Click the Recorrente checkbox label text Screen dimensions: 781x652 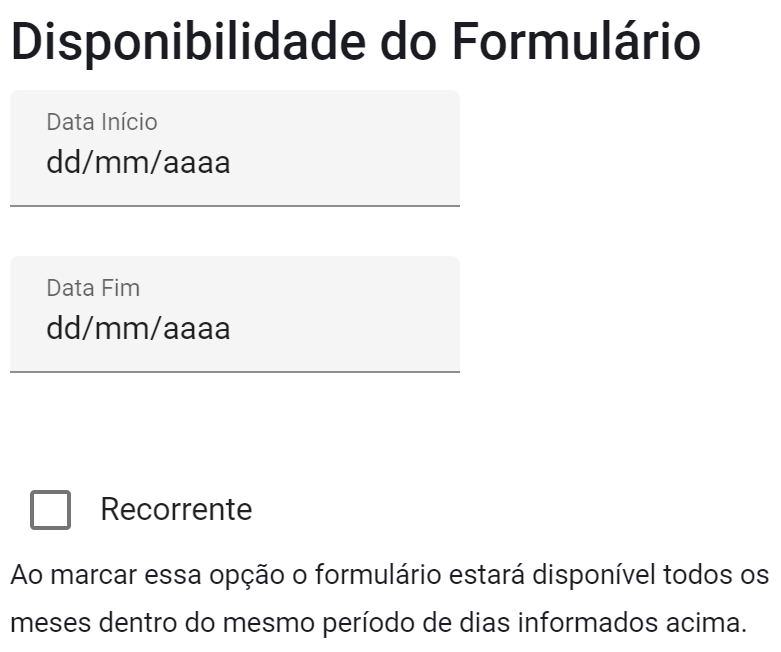click(x=176, y=510)
